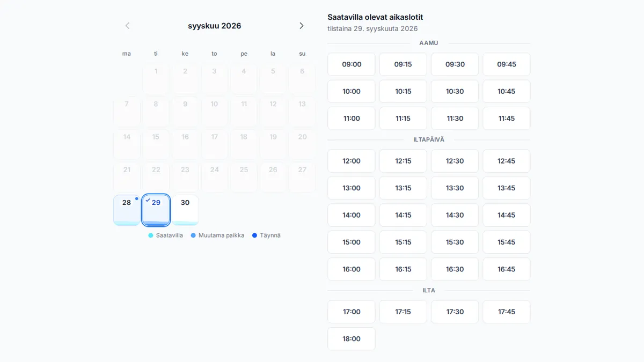Select the 14:00 slot

[352, 215]
